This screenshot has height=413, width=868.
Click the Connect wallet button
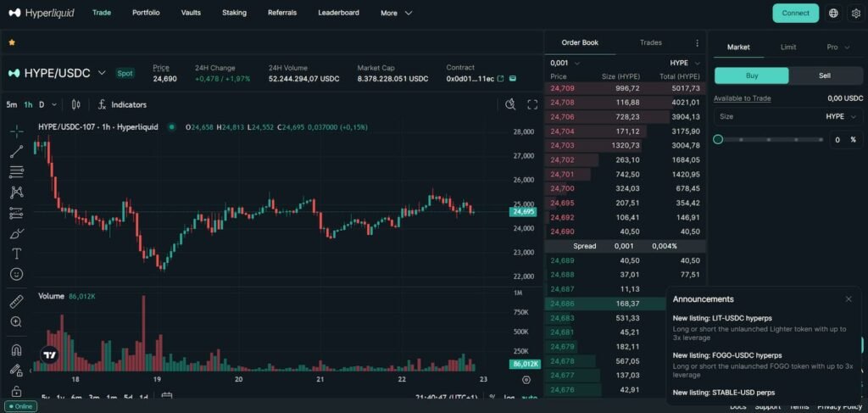click(x=795, y=13)
